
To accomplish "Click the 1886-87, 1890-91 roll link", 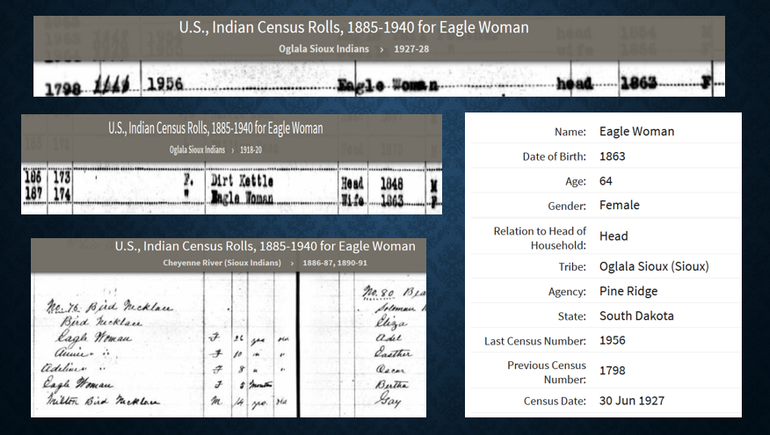I will click(x=335, y=263).
